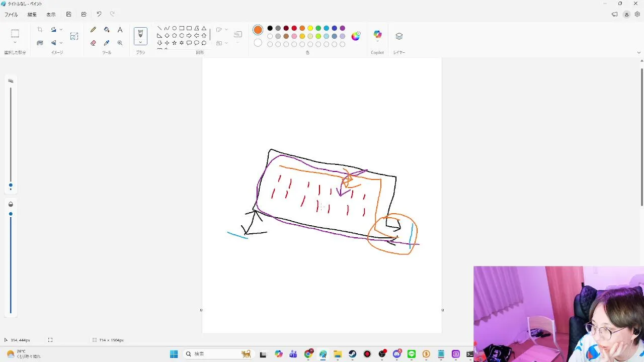
Task: Pick the black color swatch
Action: [x=270, y=28]
